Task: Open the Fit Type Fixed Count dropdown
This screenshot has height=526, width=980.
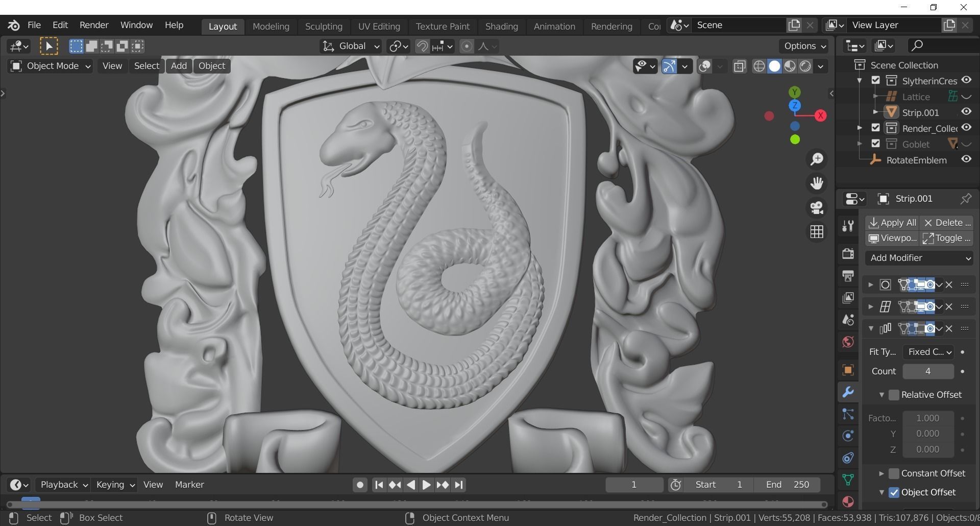Action: [x=928, y=352]
